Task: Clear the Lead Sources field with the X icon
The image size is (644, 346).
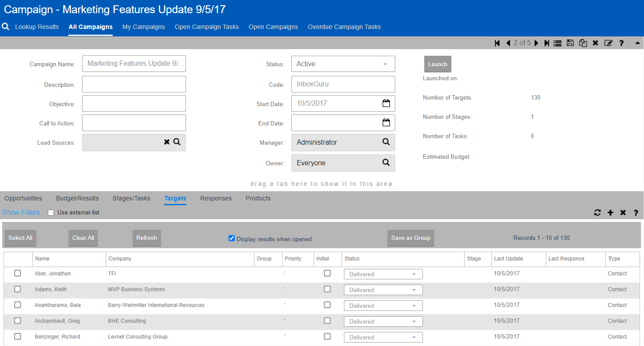Action: [167, 142]
